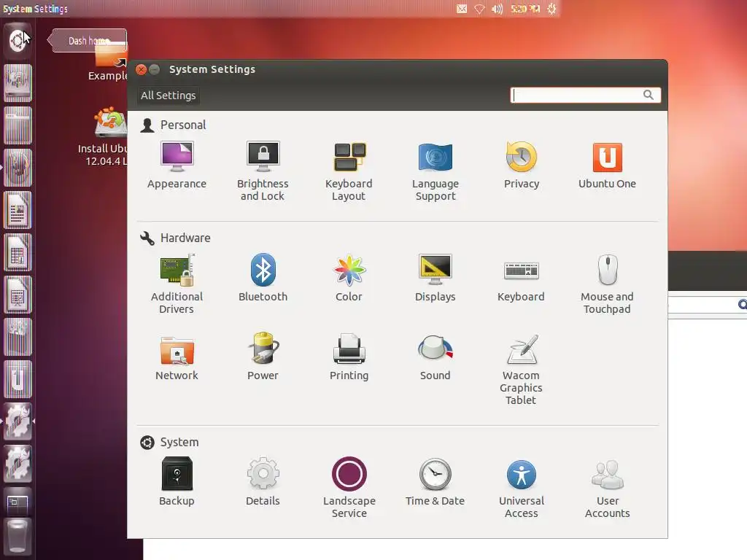747x560 pixels.
Task: Click the All Settings button
Action: (169, 96)
